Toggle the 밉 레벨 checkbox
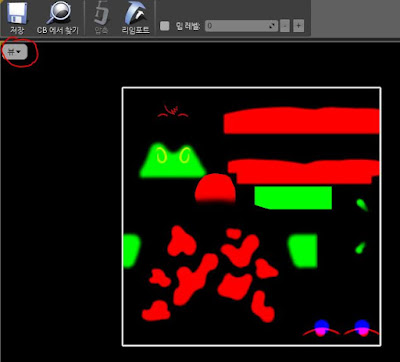400x362 pixels. tap(165, 26)
